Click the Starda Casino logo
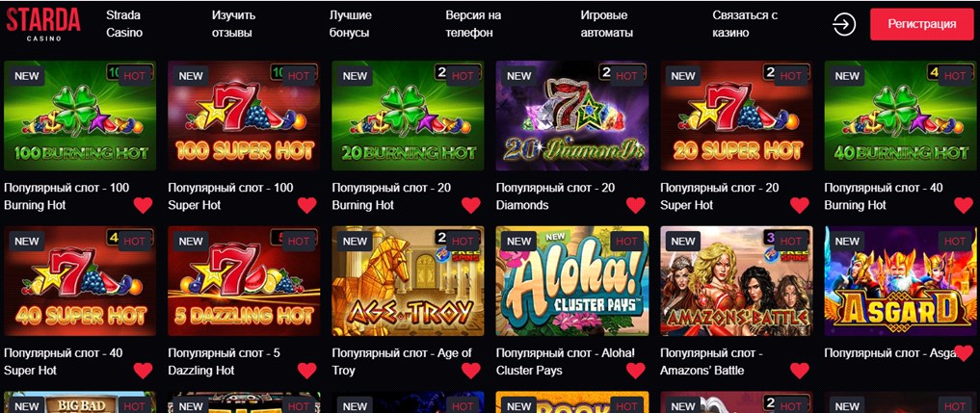The width and height of the screenshot is (980, 413). tap(43, 24)
